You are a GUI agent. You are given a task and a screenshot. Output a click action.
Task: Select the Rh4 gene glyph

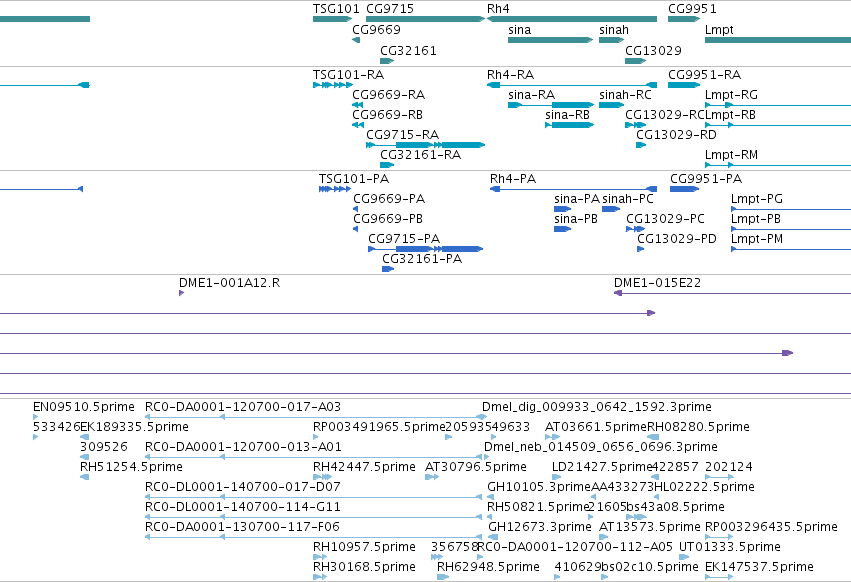572,19
